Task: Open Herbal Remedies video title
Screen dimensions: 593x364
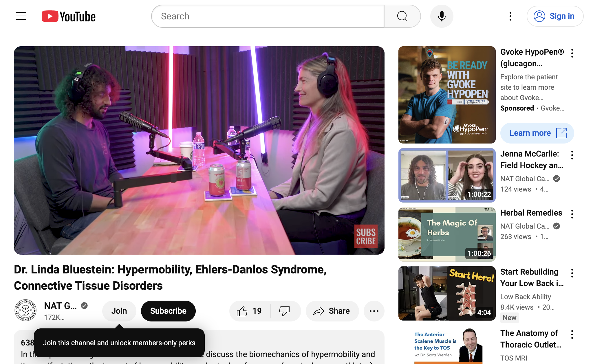Action: tap(531, 213)
